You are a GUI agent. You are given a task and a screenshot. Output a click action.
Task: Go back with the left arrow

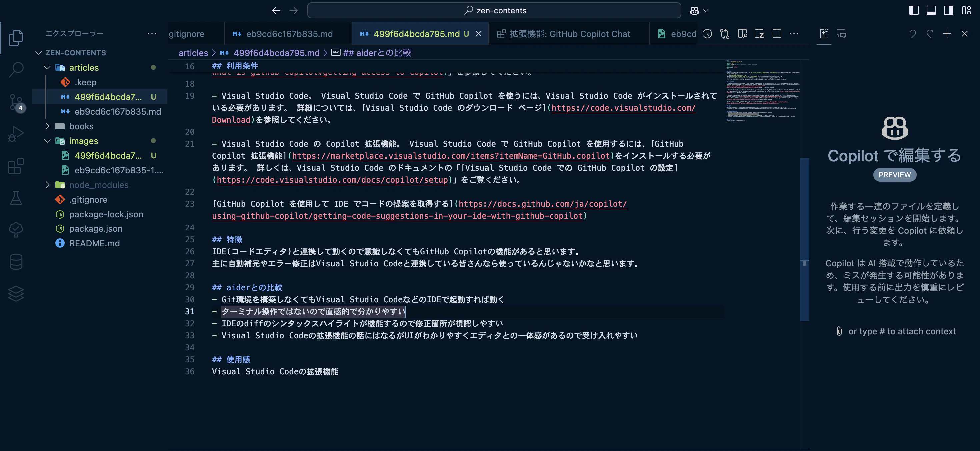(x=276, y=11)
